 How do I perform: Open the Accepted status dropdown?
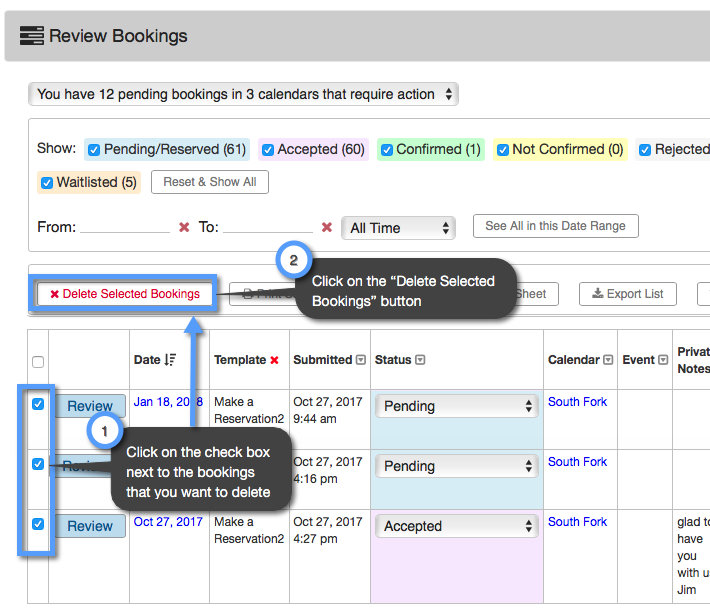click(x=456, y=526)
